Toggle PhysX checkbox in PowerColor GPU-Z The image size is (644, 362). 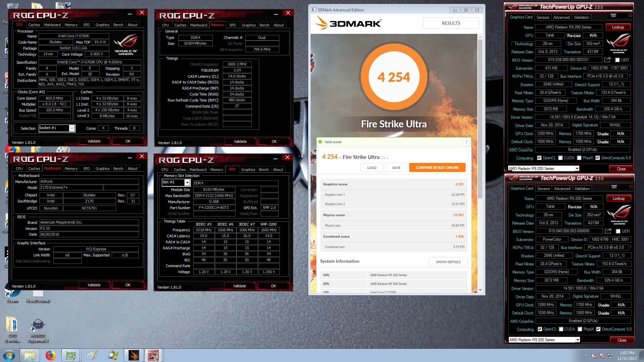(x=580, y=329)
